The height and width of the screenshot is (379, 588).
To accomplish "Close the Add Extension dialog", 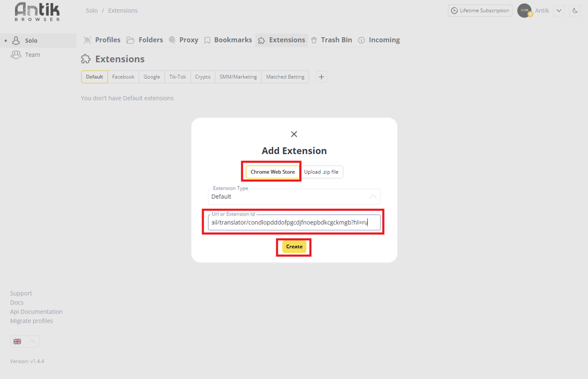I will pyautogui.click(x=294, y=134).
